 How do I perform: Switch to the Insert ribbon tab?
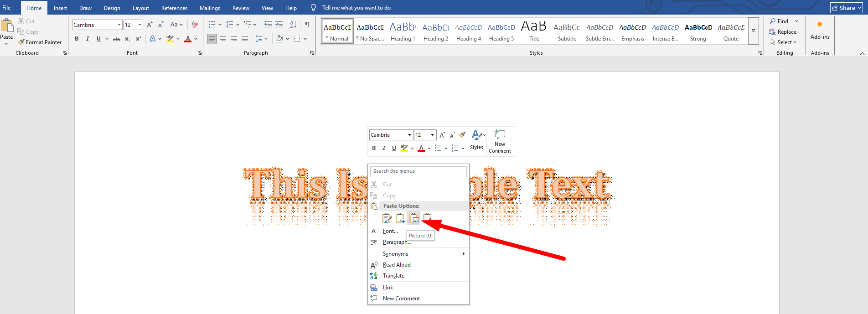pyautogui.click(x=60, y=8)
